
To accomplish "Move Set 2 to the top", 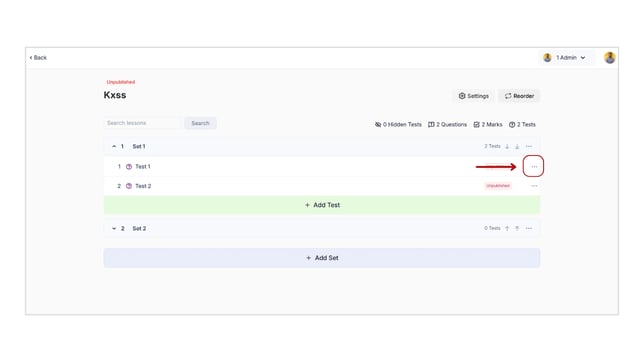I will click(x=517, y=228).
